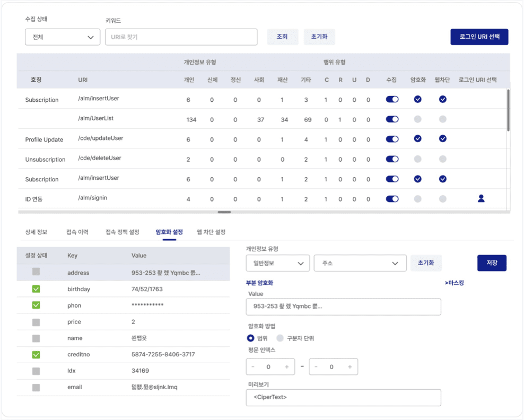Screen dimensions: 524x420
Task: Expand the 일반정보 personal info type dropdown
Action: tap(277, 263)
